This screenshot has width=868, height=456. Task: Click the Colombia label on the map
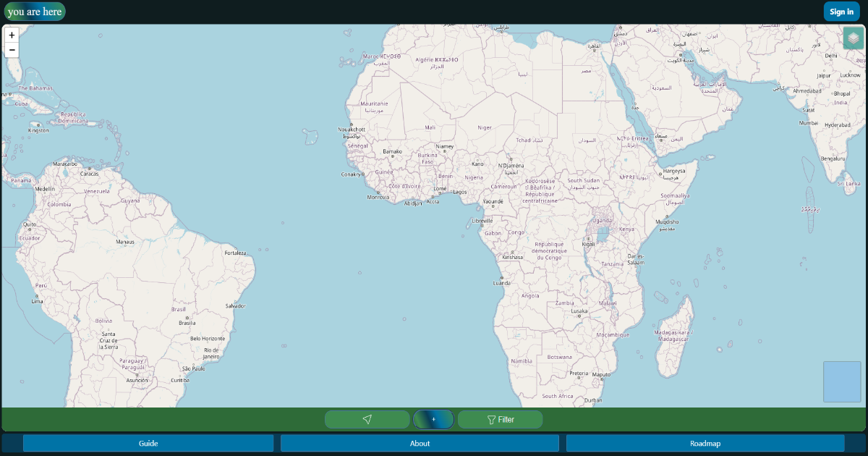pyautogui.click(x=59, y=204)
